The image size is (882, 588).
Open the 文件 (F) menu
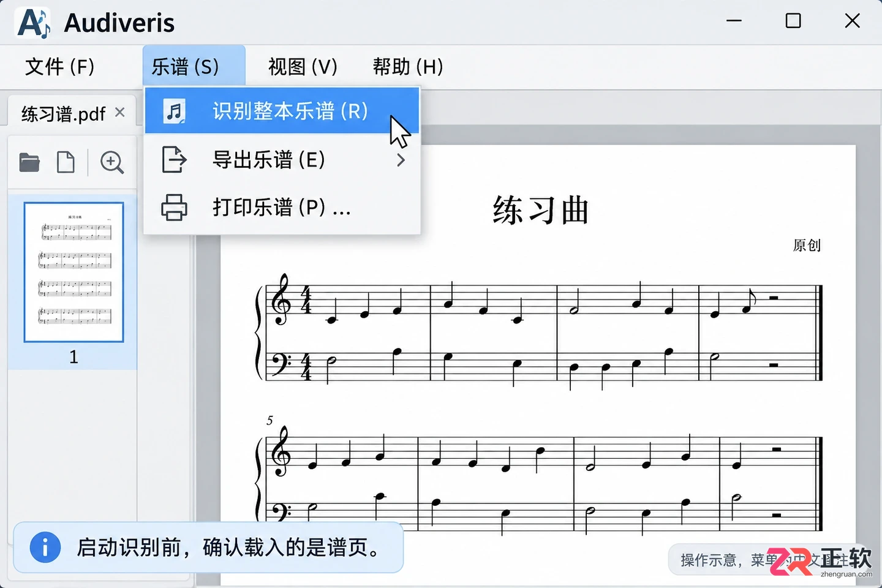point(60,66)
